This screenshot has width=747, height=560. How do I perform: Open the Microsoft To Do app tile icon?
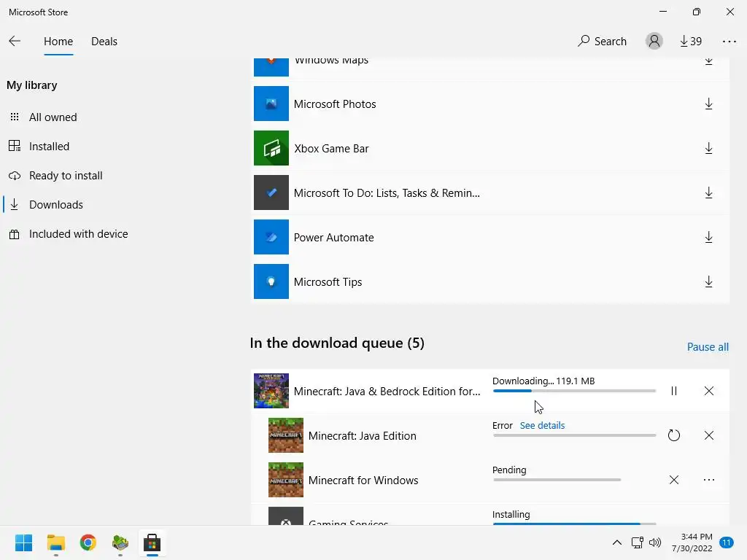(271, 192)
